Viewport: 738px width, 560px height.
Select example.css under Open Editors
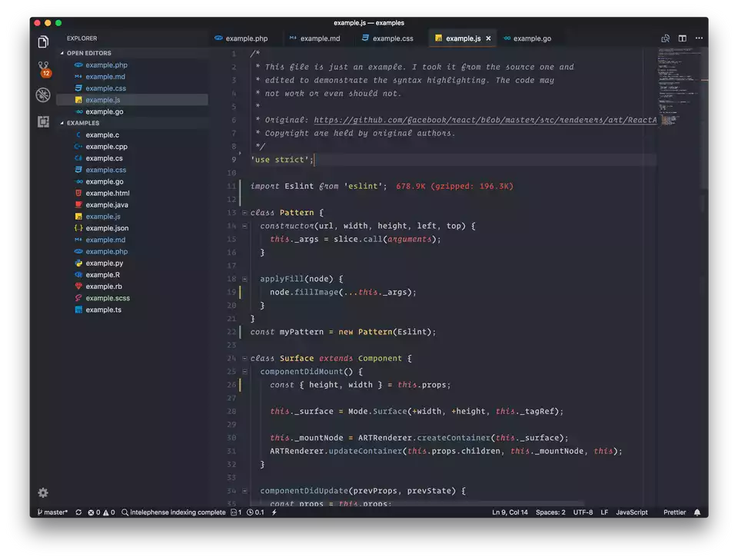click(131, 88)
